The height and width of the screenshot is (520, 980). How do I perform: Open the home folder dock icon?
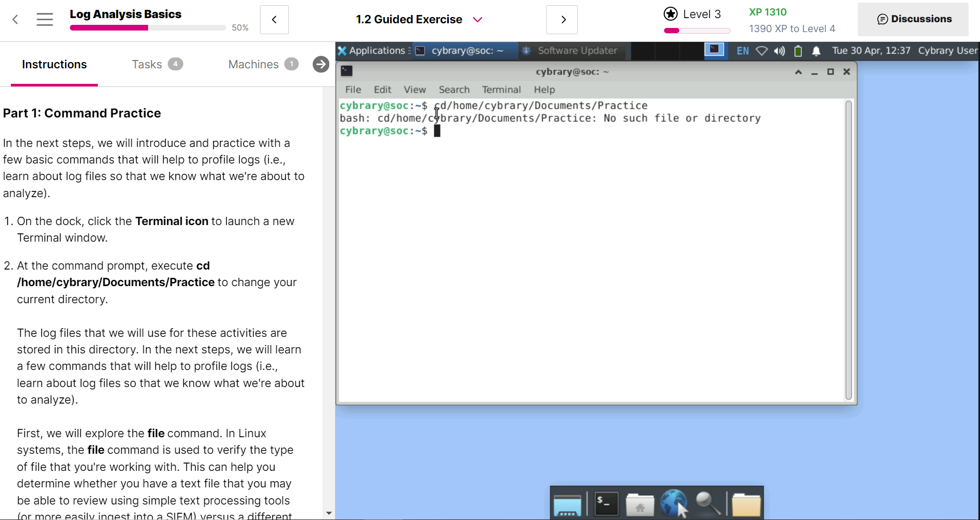point(640,504)
